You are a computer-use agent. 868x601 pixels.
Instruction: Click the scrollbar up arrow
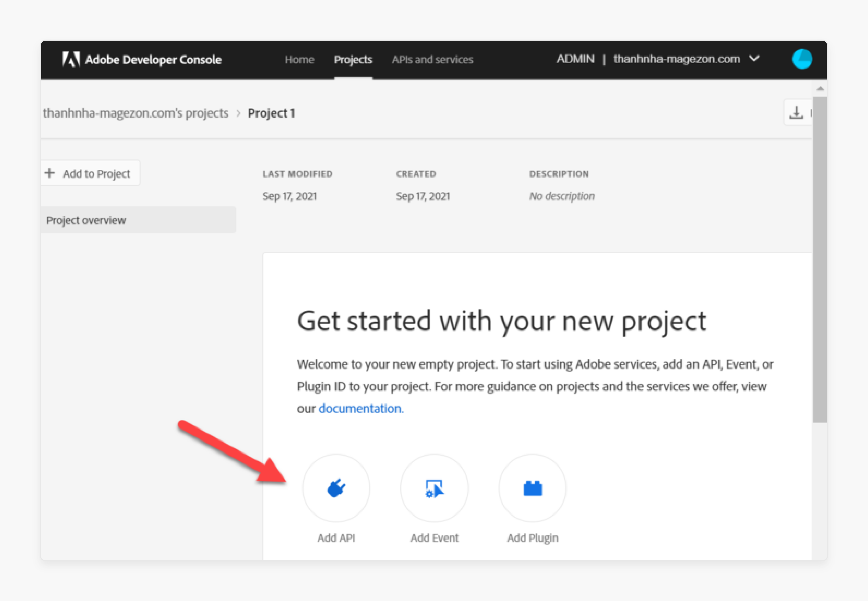(x=820, y=89)
